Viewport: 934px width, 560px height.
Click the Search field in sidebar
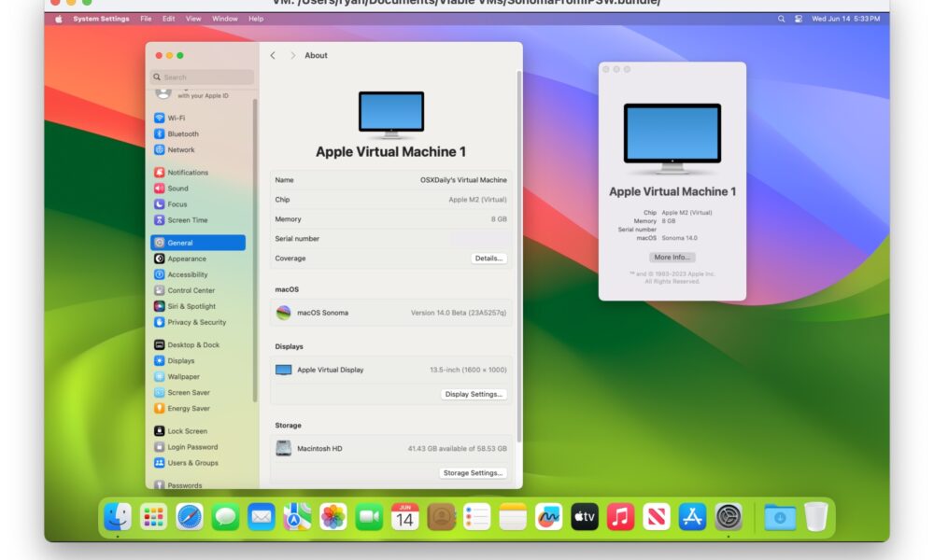point(203,77)
